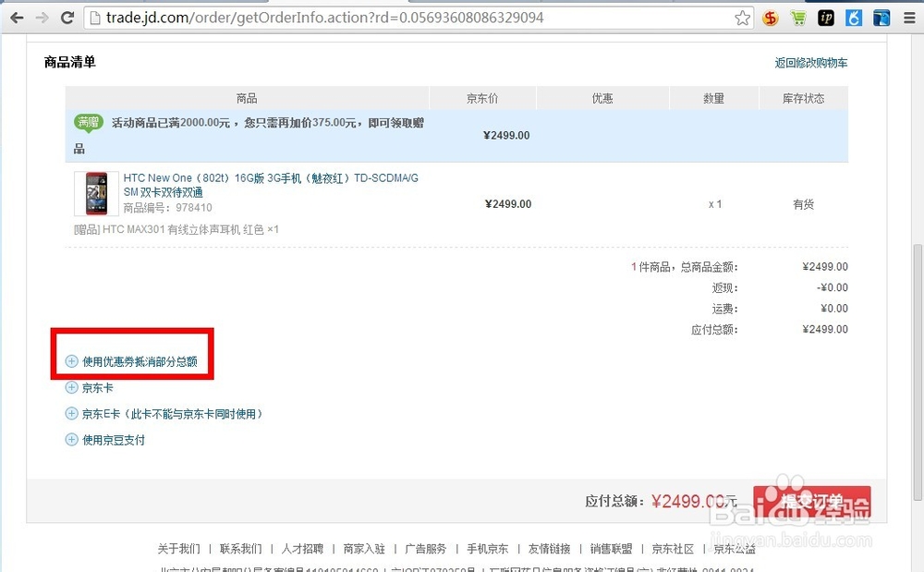Open the dollar coin extension
The height and width of the screenshot is (572, 924).
click(x=770, y=17)
